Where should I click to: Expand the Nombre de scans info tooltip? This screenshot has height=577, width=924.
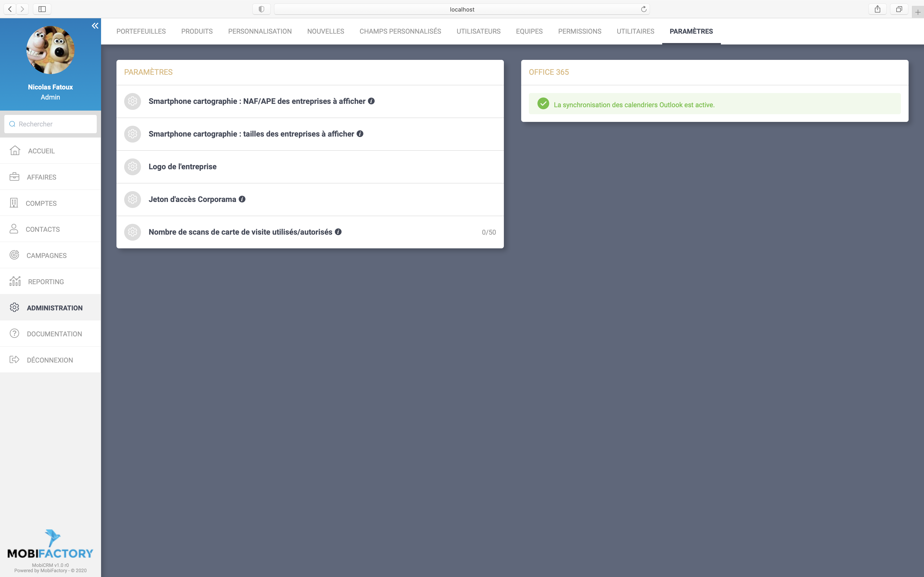click(338, 231)
